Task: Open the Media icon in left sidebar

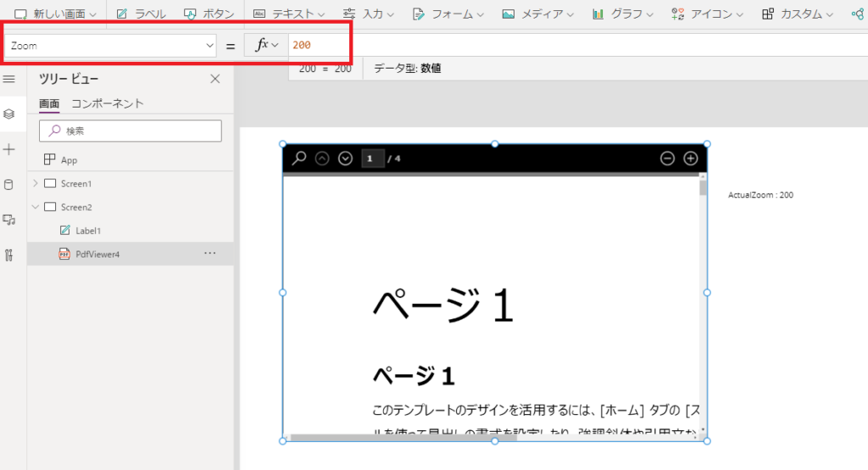Action: [x=8, y=220]
